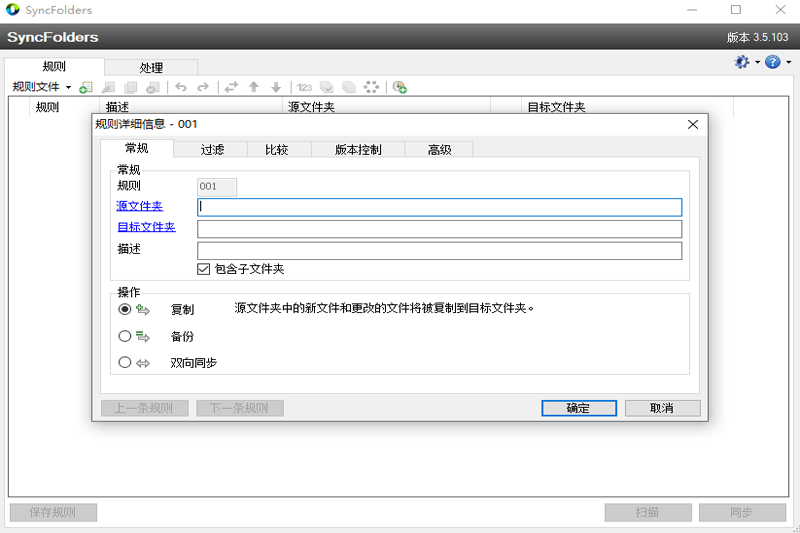Click the delete rule icon
Screen dimensions: 800x533
pos(153,87)
